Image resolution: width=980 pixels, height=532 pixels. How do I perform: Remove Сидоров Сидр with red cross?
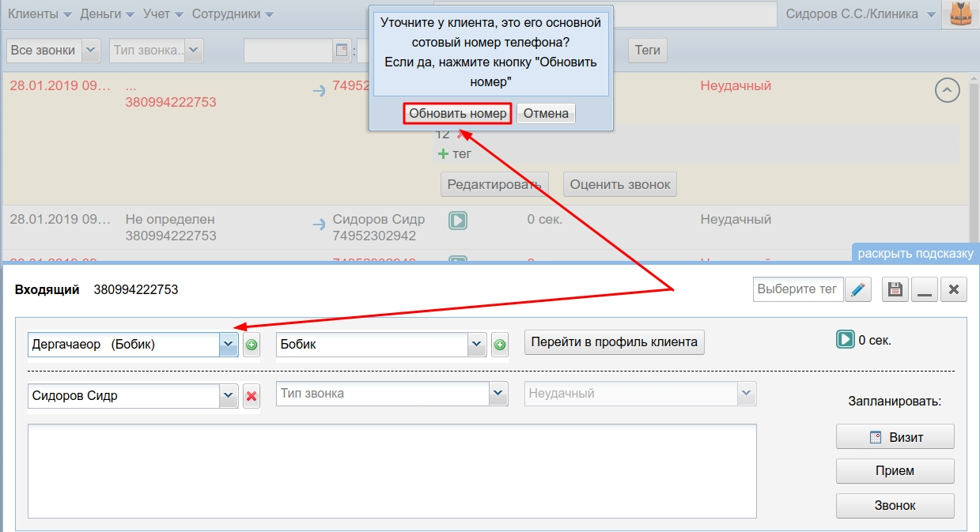[252, 396]
